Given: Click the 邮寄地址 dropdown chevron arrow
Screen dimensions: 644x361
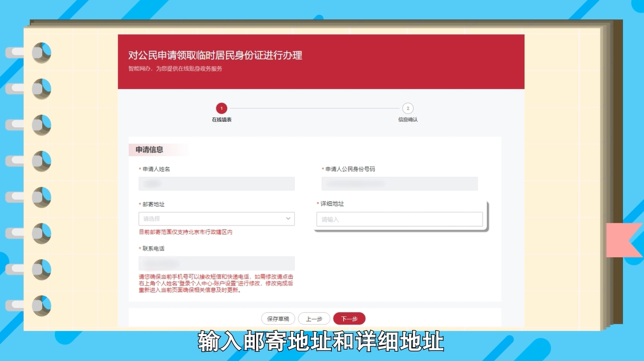Looking at the screenshot, I should coord(289,218).
